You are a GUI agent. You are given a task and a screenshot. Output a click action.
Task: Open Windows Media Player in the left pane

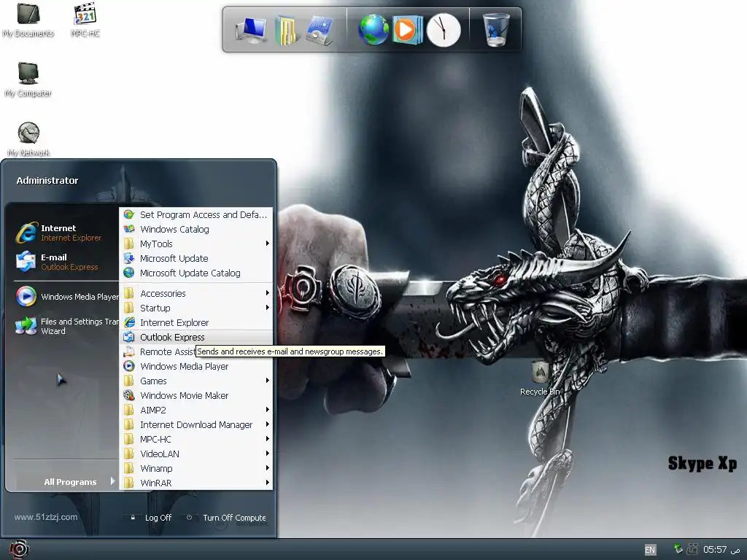(66, 296)
